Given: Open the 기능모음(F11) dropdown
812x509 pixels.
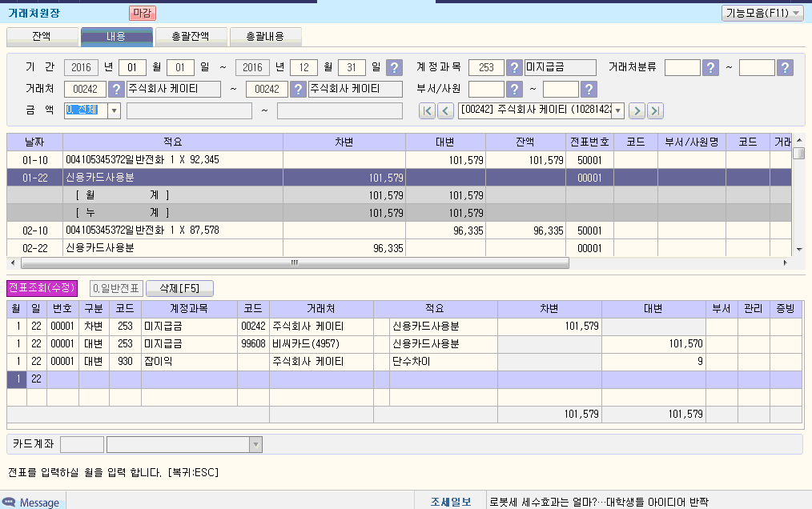Looking at the screenshot, I should [762, 13].
